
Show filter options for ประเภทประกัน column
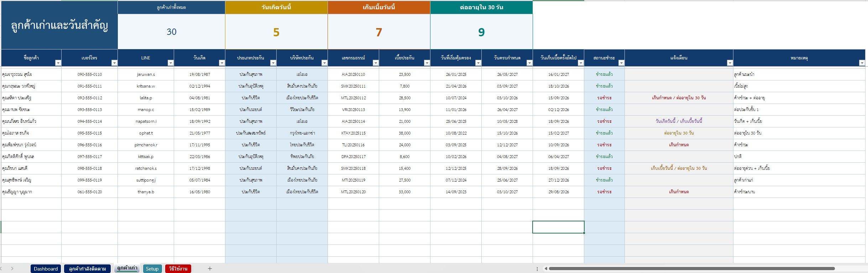tap(273, 63)
